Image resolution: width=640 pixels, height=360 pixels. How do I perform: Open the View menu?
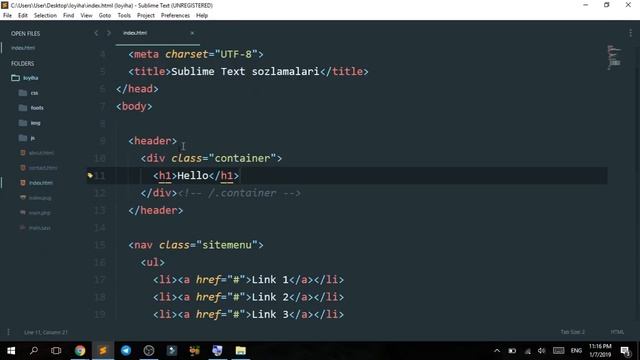[86, 16]
